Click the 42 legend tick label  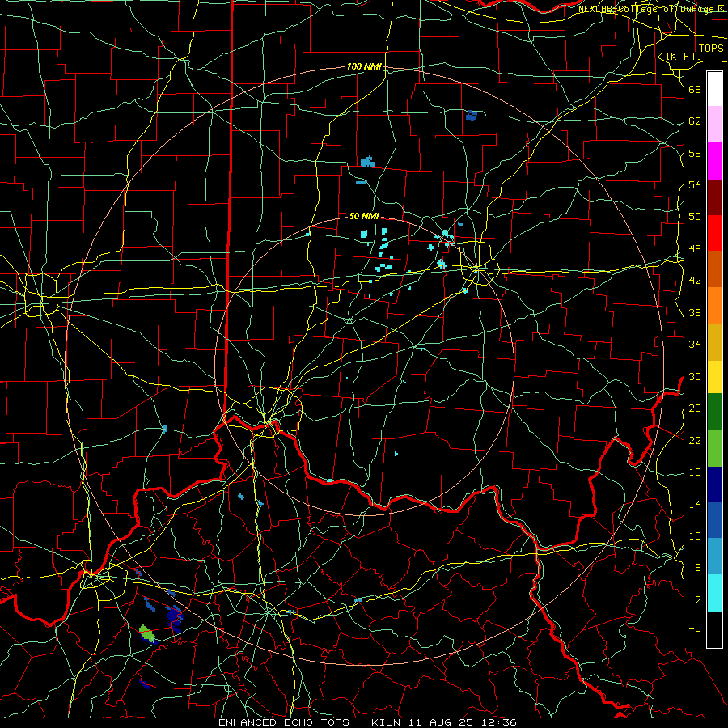[x=695, y=281]
